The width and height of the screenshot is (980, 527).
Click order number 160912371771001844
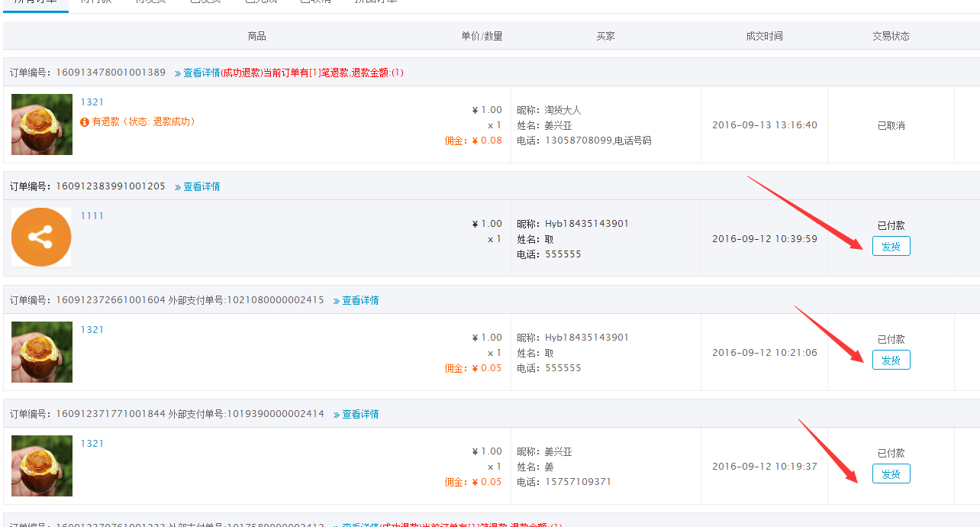point(111,414)
